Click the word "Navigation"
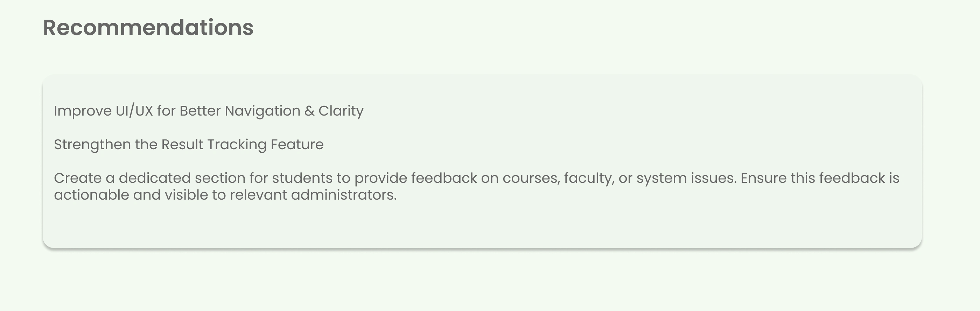The image size is (980, 311). tap(262, 111)
